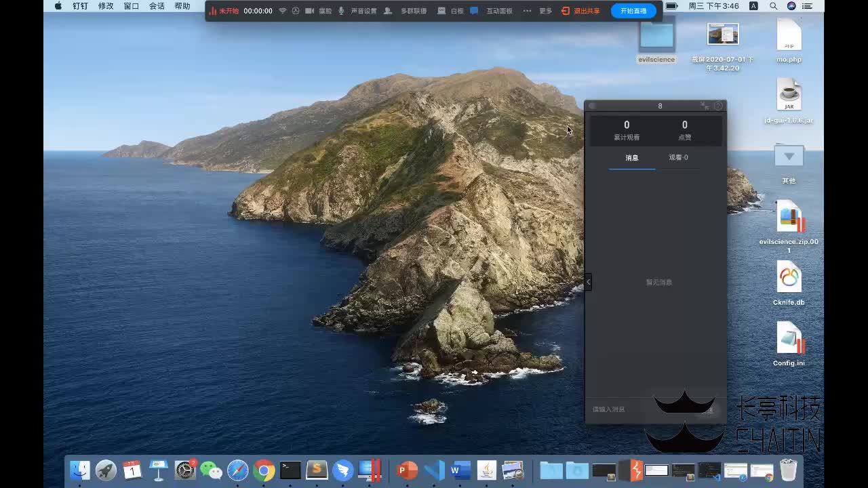Expand the 其他 stack on desktop
Viewport: 868px width, 488px height.
pos(789,157)
